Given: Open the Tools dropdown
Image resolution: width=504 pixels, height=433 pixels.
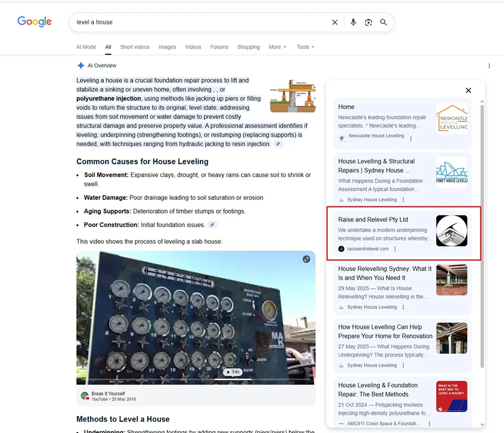Looking at the screenshot, I should click(x=305, y=47).
